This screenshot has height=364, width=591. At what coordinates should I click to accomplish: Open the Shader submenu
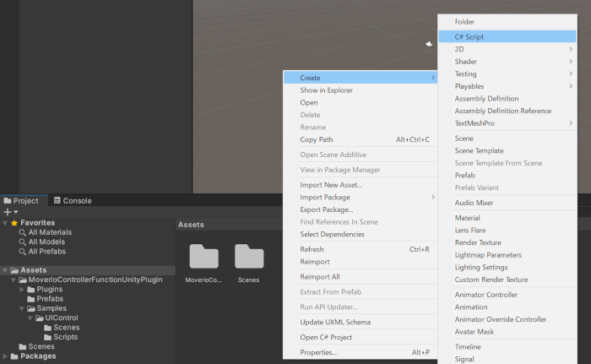pos(507,62)
